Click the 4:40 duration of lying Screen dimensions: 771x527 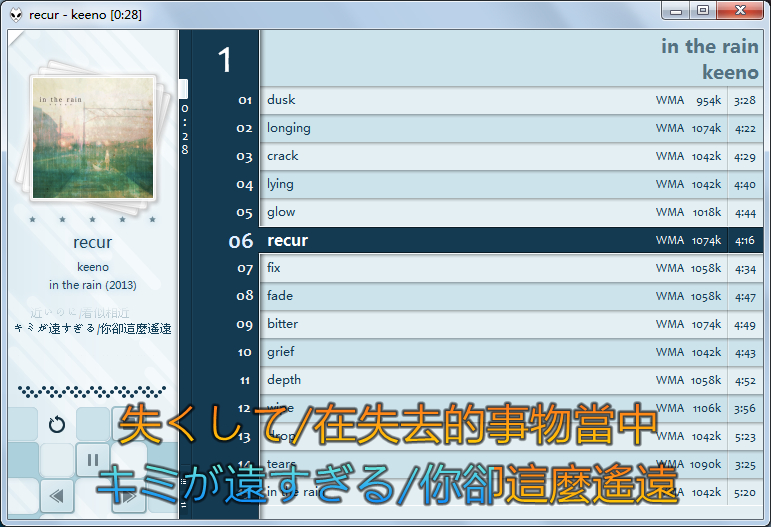point(745,185)
